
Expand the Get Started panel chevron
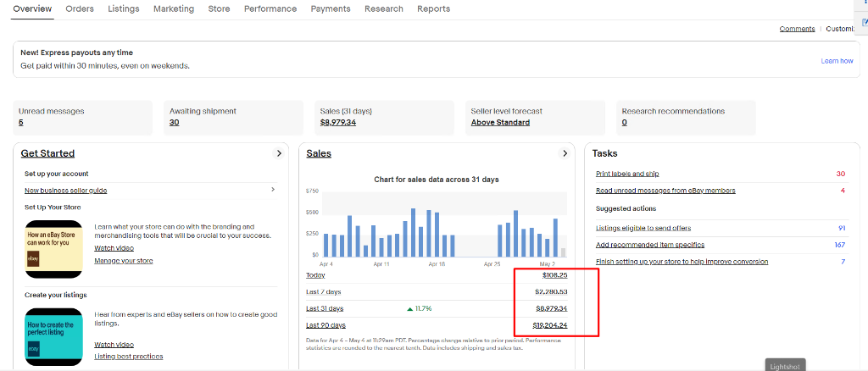coord(279,153)
